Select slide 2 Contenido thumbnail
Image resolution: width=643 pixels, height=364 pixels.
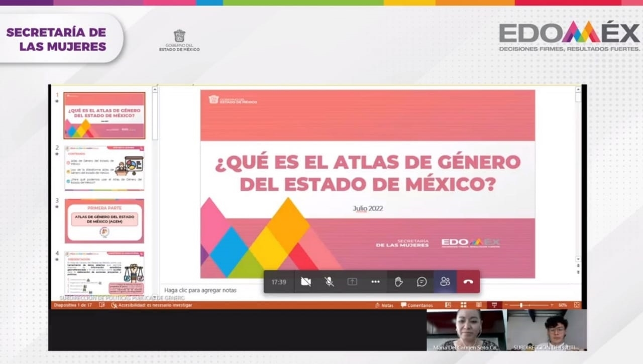coord(104,168)
